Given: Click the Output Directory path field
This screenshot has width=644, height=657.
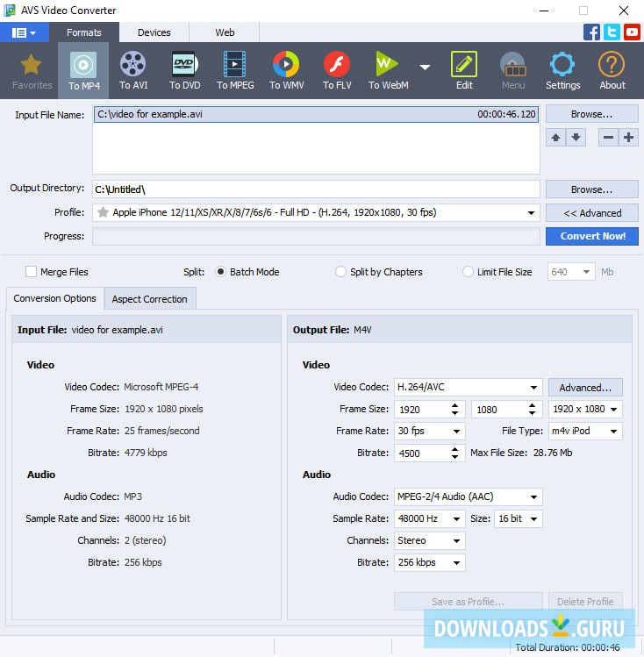Looking at the screenshot, I should pyautogui.click(x=316, y=189).
